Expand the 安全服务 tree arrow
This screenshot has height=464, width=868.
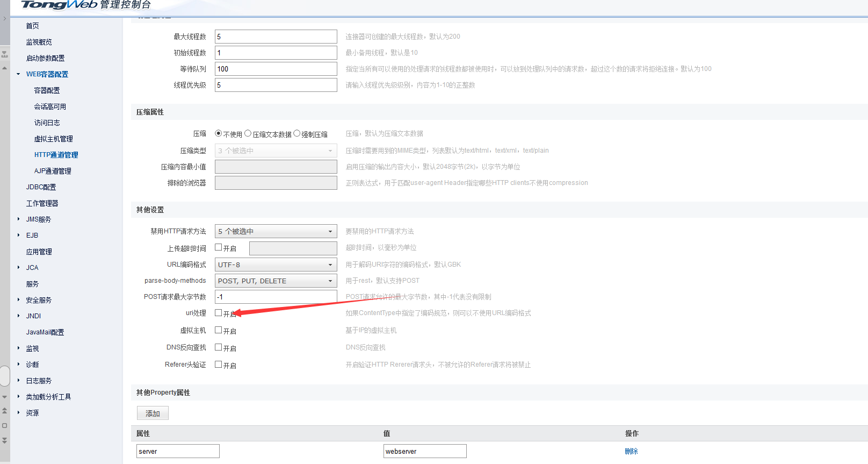pyautogui.click(x=18, y=300)
